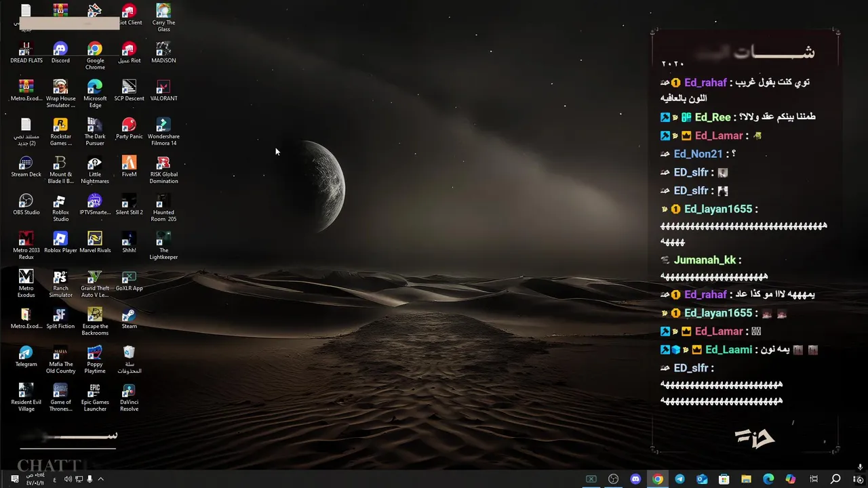Select the GoXLR App desktop shortcut
Image resolution: width=868 pixels, height=488 pixels.
(x=129, y=281)
